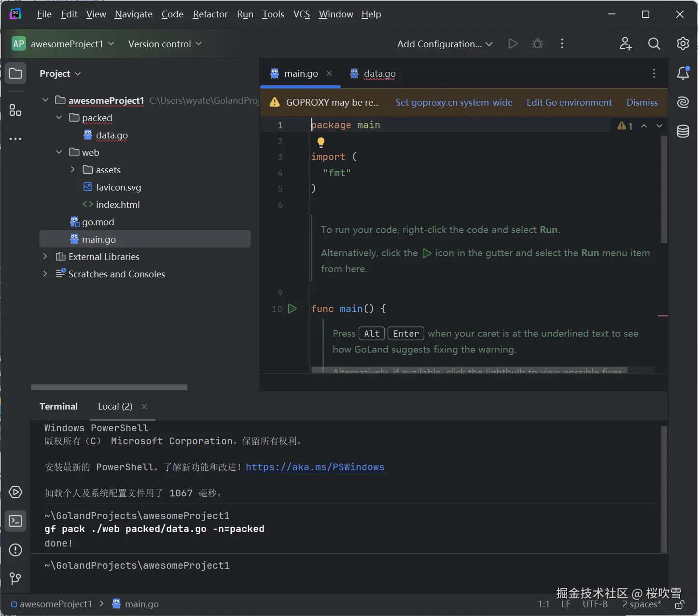Click the gutter run arrow beside func main

[x=293, y=309]
